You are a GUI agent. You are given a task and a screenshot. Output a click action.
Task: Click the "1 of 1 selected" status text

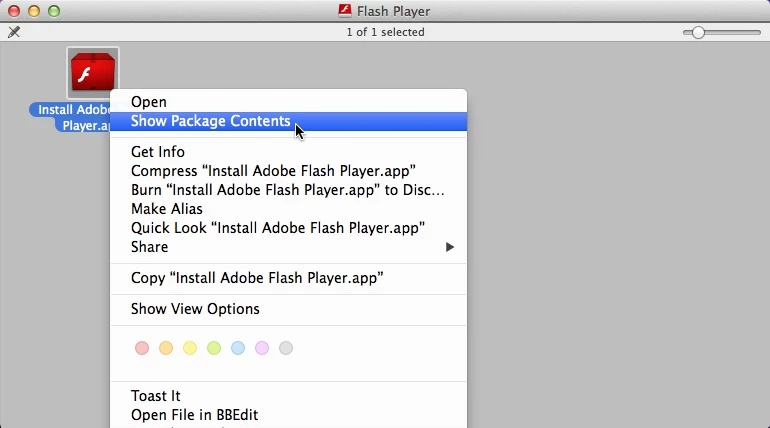tap(385, 32)
